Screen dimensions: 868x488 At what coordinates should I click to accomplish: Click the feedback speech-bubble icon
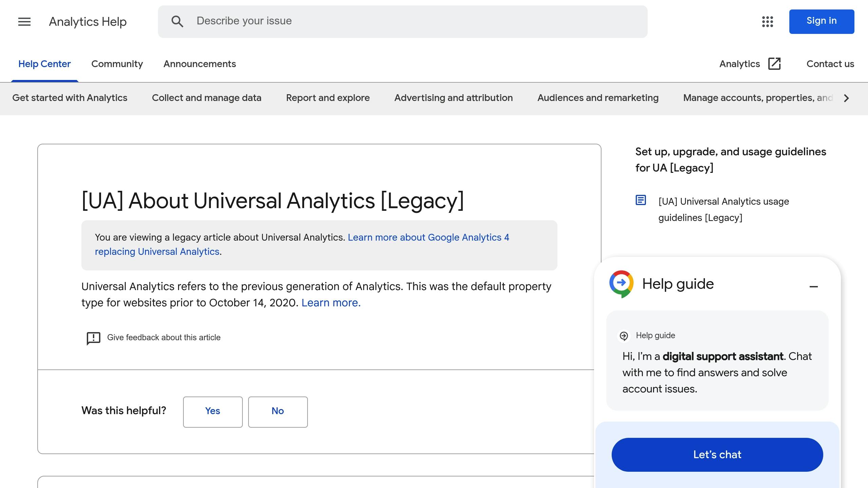pos(93,338)
